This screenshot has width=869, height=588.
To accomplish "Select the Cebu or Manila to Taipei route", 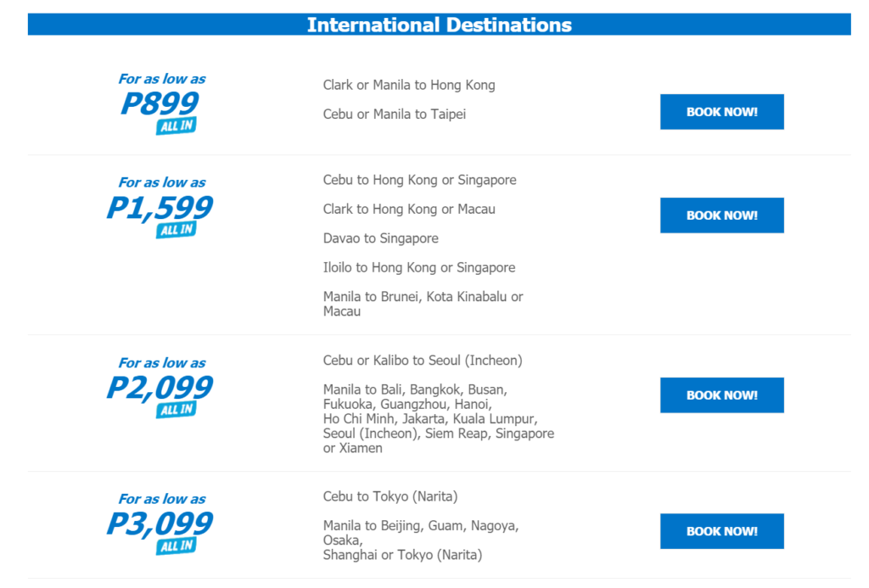I will 394,114.
